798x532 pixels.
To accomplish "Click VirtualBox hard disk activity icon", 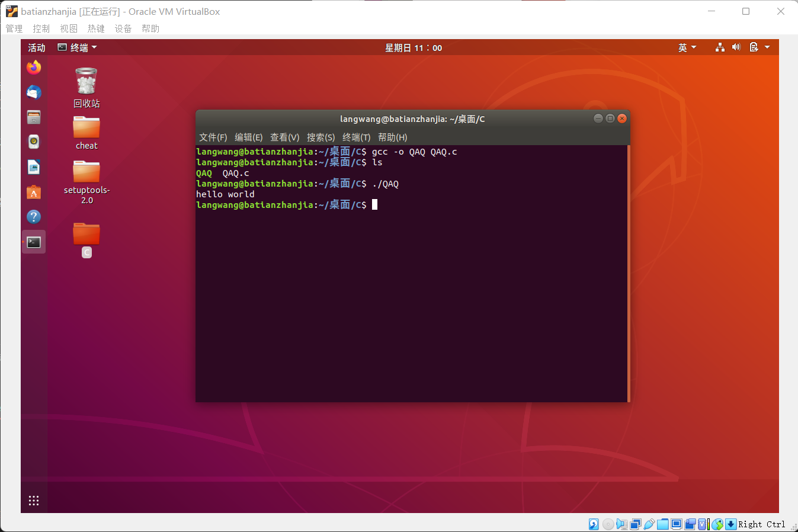I will point(594,524).
